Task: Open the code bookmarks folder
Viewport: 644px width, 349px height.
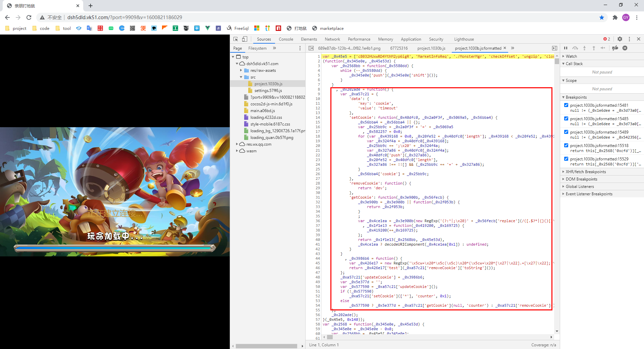Action: coord(41,28)
